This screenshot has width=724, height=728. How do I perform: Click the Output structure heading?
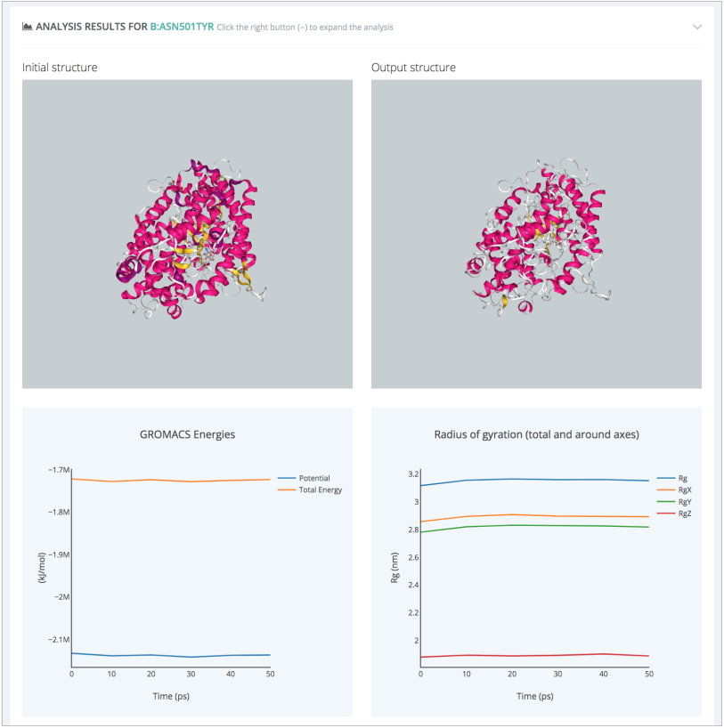[413, 68]
